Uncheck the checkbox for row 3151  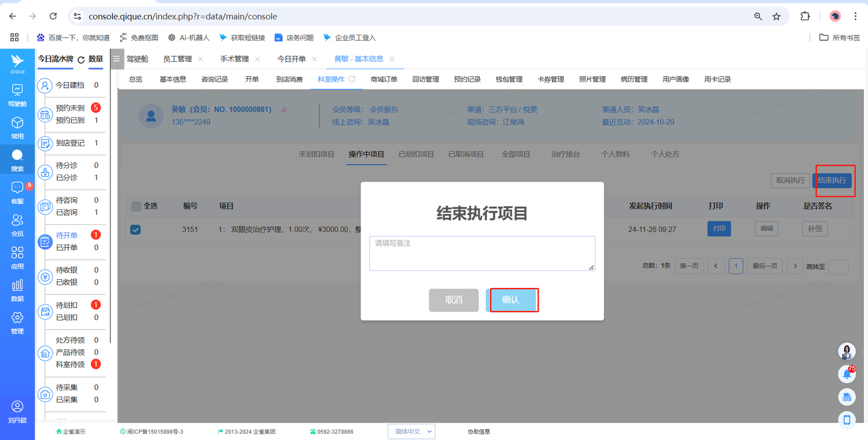tap(135, 230)
